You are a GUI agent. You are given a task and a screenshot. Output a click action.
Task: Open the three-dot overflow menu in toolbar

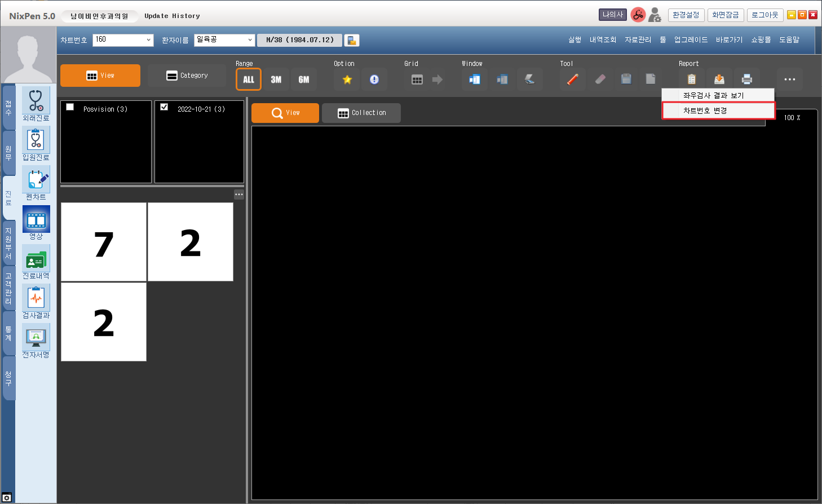click(789, 79)
